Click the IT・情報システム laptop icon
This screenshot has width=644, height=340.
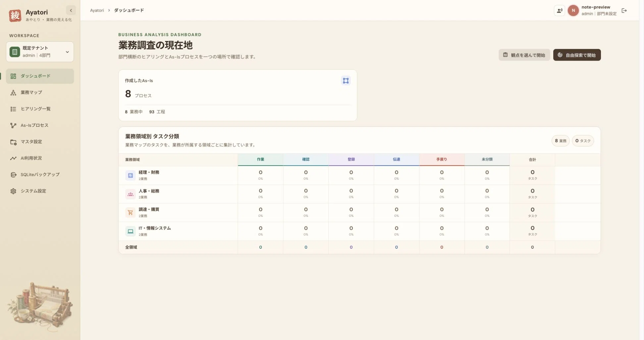131,231
